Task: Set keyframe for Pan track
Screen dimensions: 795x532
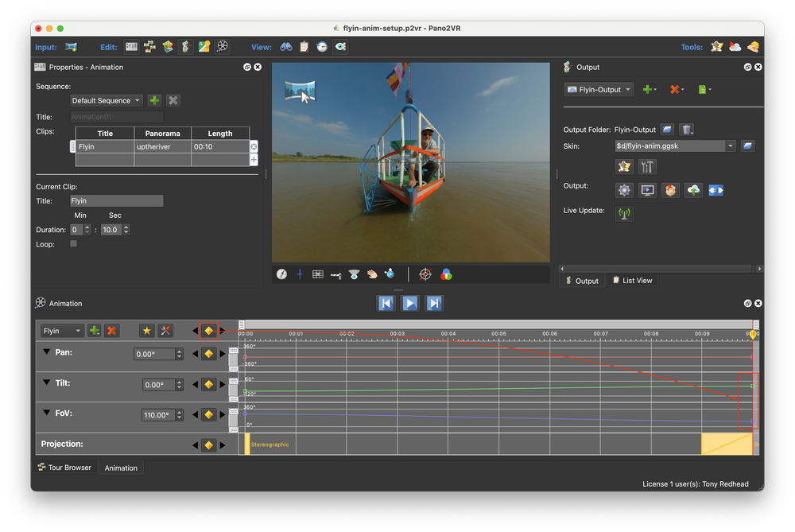Action: (208, 354)
